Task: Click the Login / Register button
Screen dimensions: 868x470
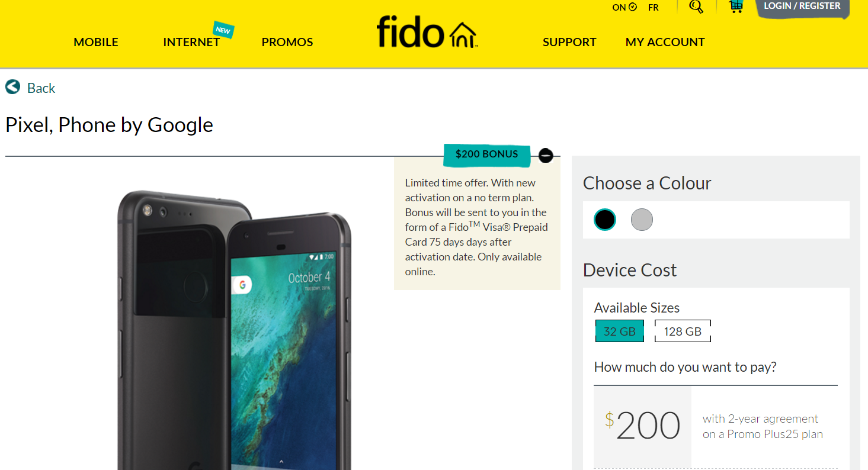Action: click(x=802, y=7)
